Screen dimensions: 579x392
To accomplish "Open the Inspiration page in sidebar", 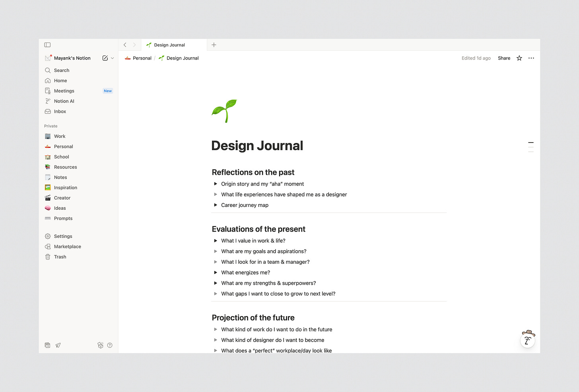I will 79,187.
